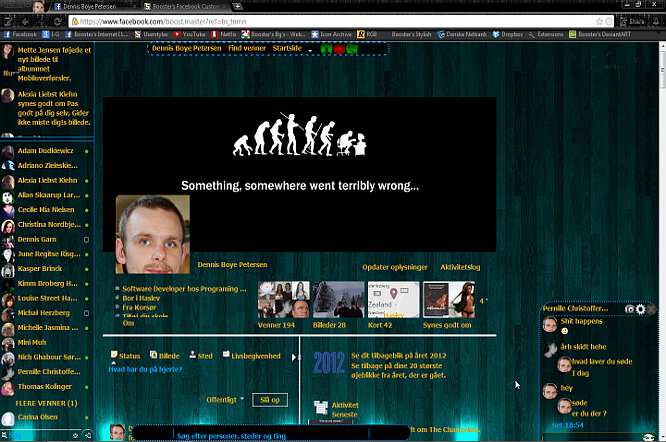Open the Extensions bookmark
Viewport: 666px width, 442px height.
(546, 34)
